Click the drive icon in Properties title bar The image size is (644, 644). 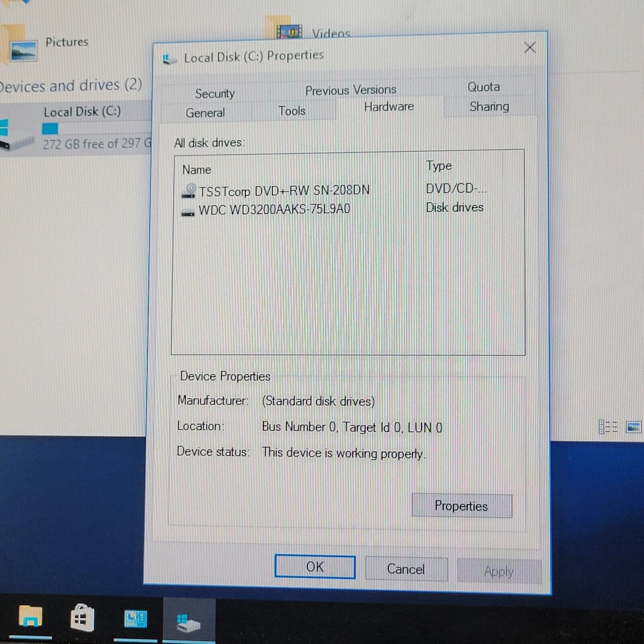coord(169,59)
